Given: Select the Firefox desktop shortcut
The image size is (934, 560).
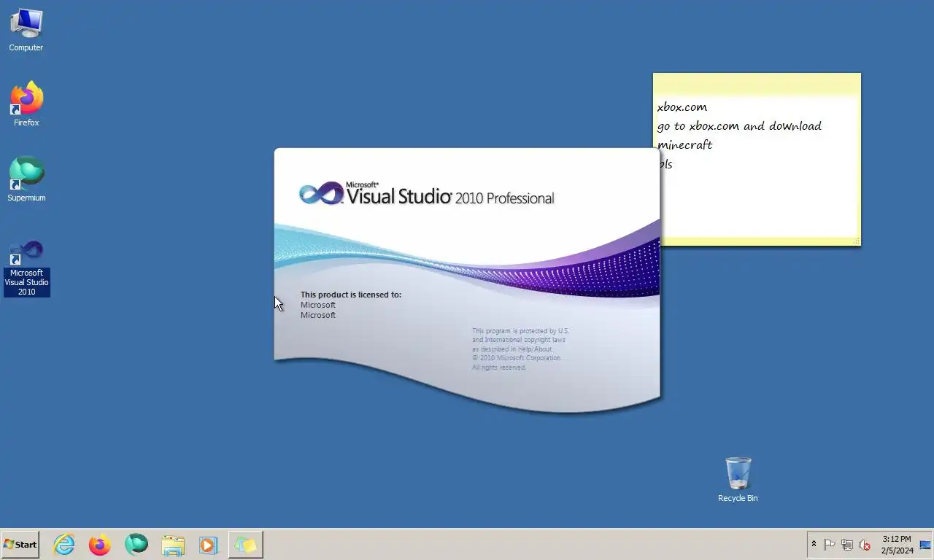Looking at the screenshot, I should (x=26, y=104).
